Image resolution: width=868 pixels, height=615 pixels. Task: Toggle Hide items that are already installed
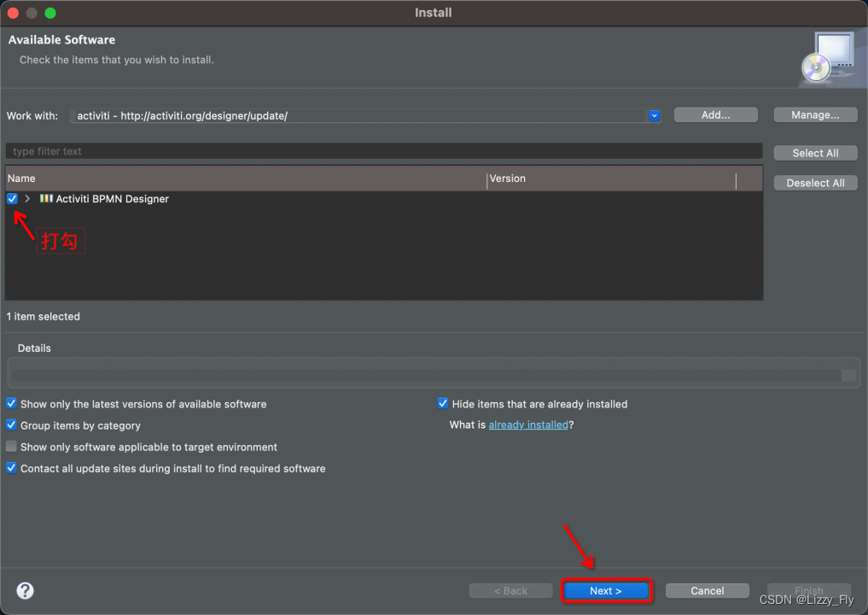point(442,403)
